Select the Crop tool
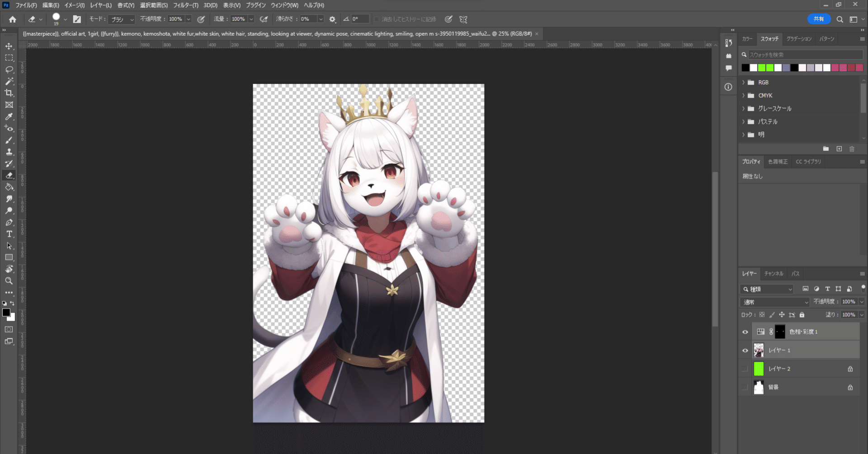 [x=9, y=93]
